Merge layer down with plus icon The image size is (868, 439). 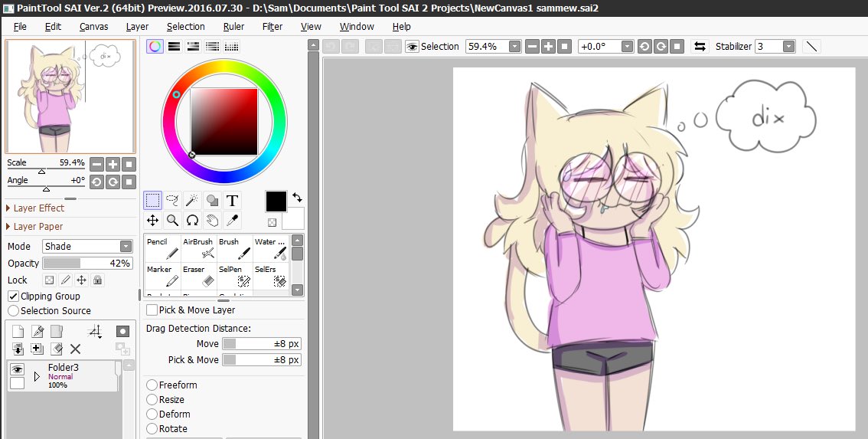pos(37,349)
